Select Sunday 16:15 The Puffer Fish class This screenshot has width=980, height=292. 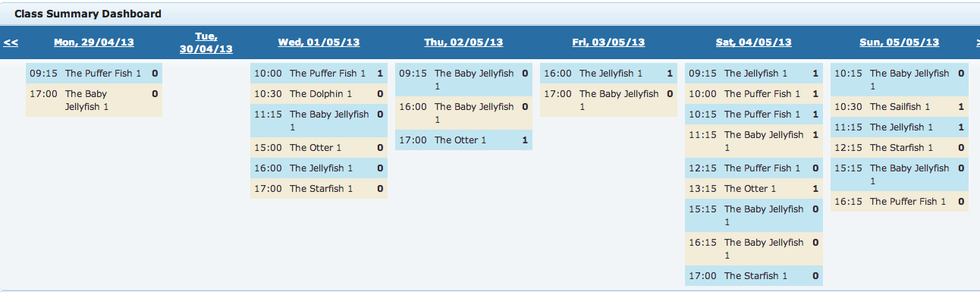tap(899, 202)
